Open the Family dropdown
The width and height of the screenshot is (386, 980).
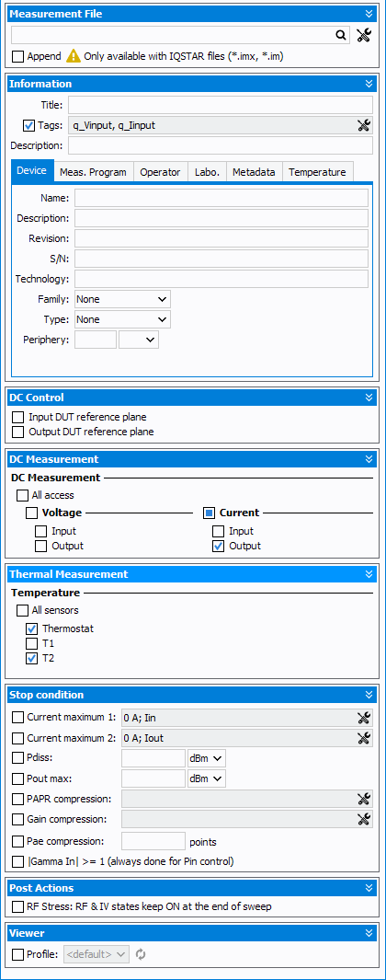[x=122, y=299]
